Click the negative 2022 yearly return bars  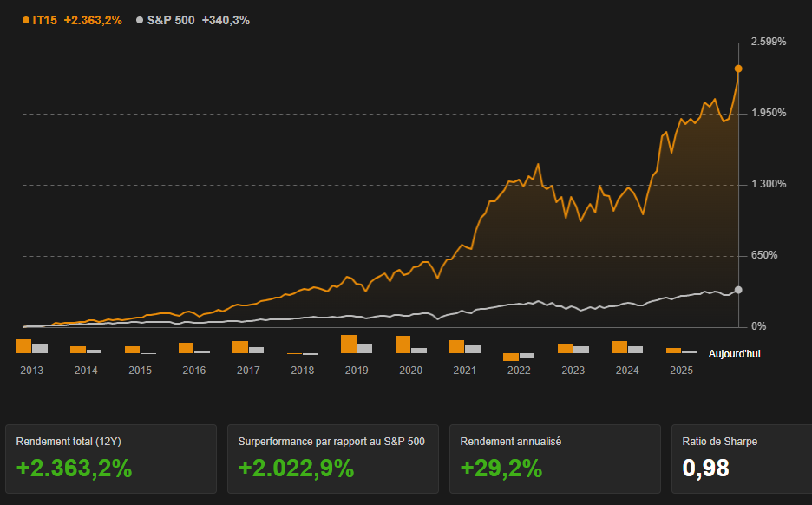(518, 356)
